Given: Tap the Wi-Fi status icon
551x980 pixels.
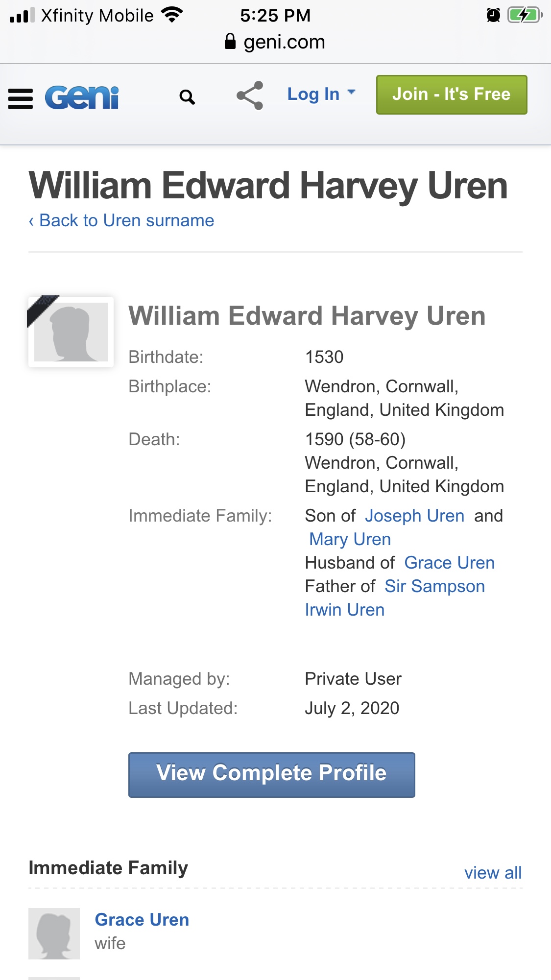Looking at the screenshot, I should [x=171, y=15].
